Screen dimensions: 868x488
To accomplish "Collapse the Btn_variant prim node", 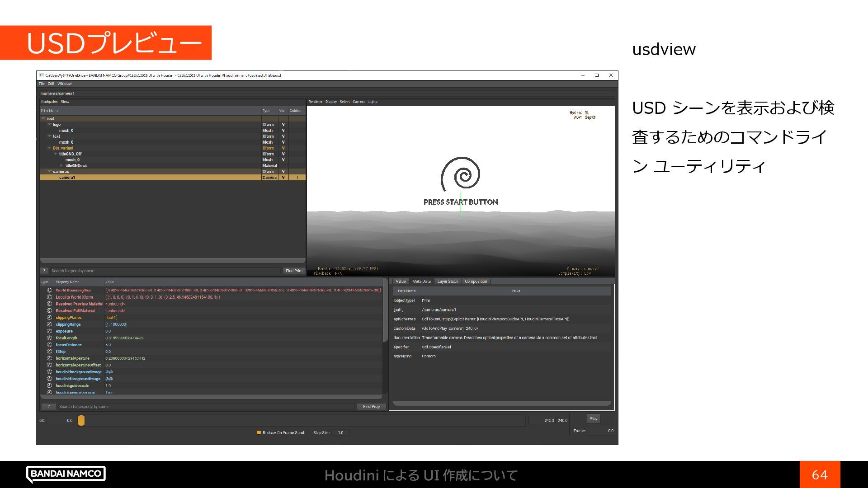I will point(49,148).
